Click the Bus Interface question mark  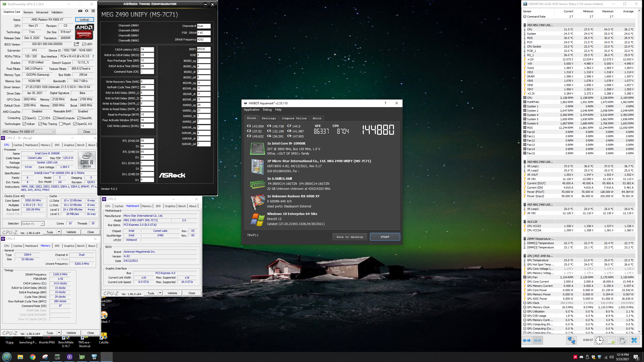[x=93, y=56]
